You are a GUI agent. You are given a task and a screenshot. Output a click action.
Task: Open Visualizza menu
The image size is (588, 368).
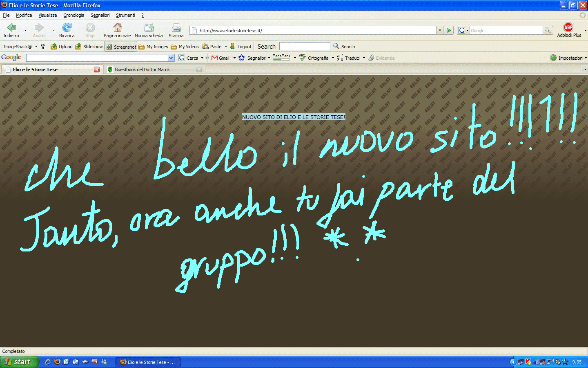coord(48,15)
